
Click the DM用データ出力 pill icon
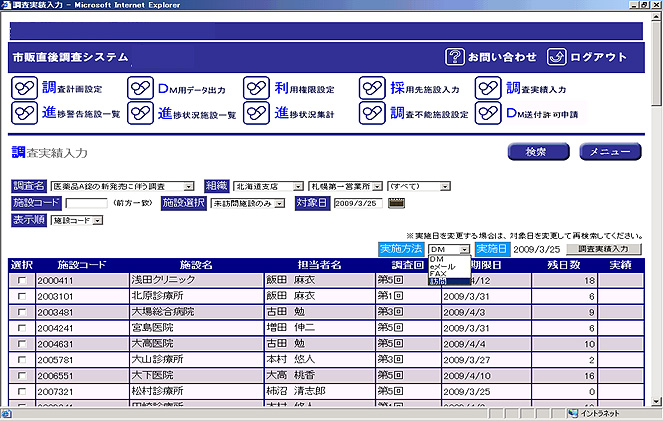140,89
